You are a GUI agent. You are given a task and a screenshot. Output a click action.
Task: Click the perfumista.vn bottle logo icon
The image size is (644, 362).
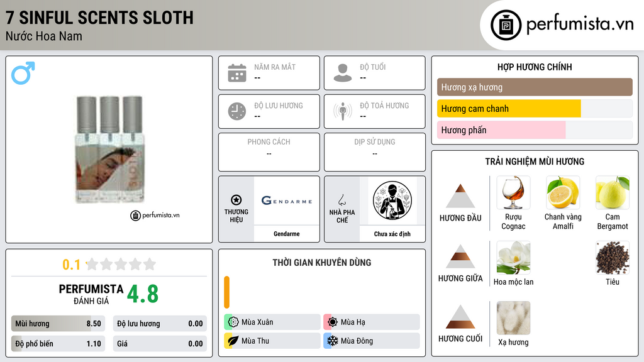(x=506, y=25)
